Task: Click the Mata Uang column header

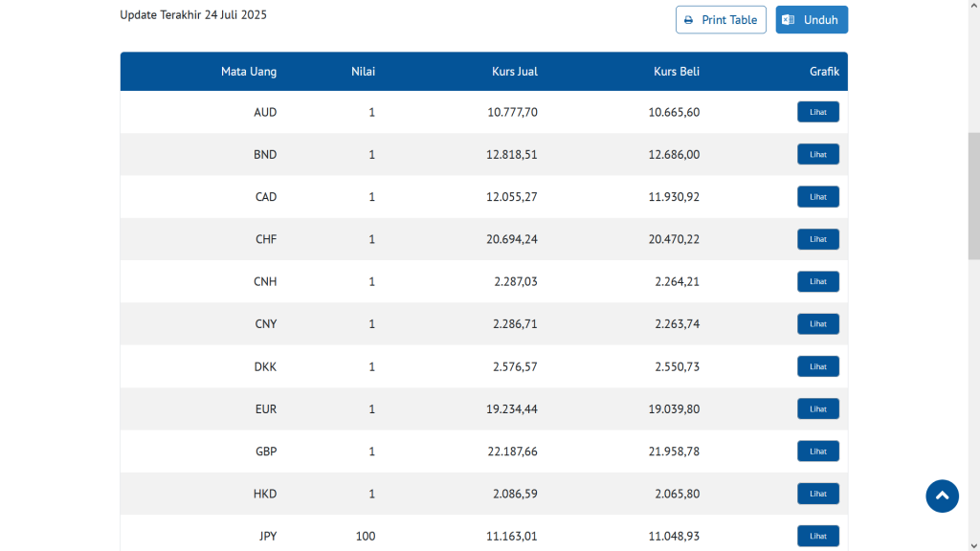Action: click(x=249, y=72)
